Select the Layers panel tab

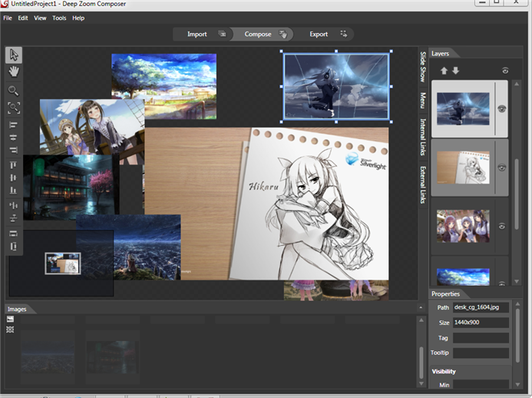point(440,54)
